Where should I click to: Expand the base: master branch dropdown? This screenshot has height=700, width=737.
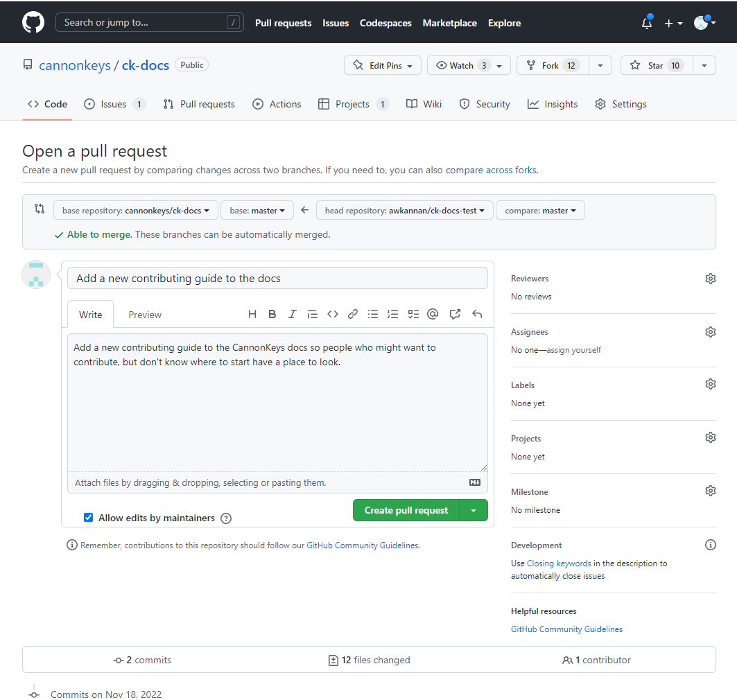[x=257, y=211]
